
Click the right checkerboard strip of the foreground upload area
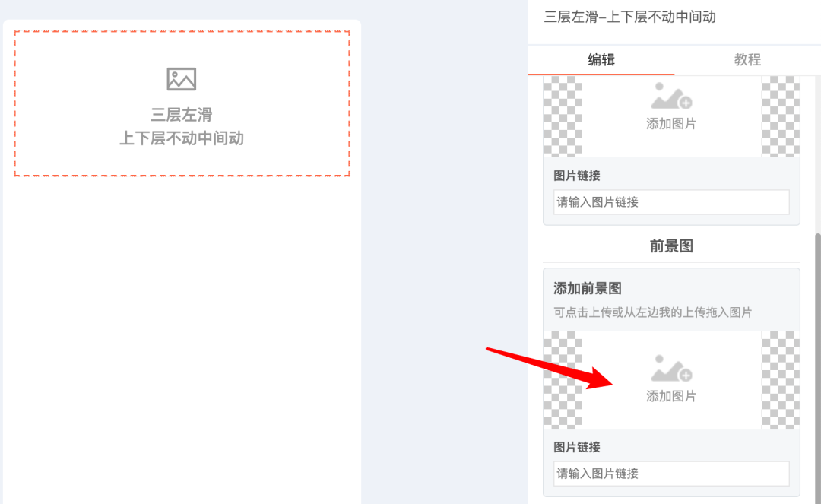click(781, 379)
